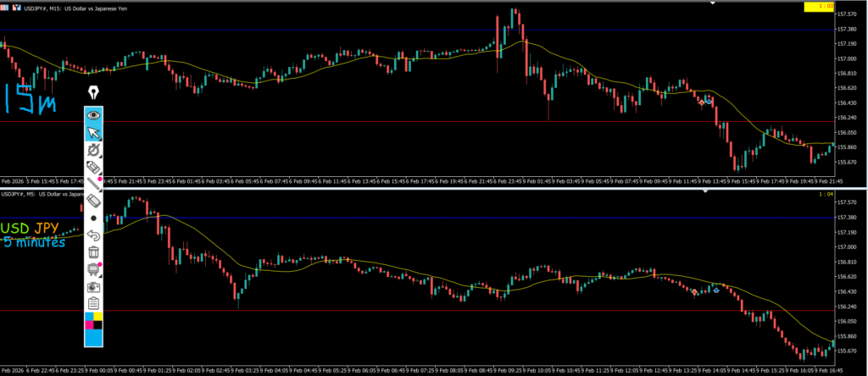
Task: Click the yellow timer label on the M15 chart
Action: (817, 7)
